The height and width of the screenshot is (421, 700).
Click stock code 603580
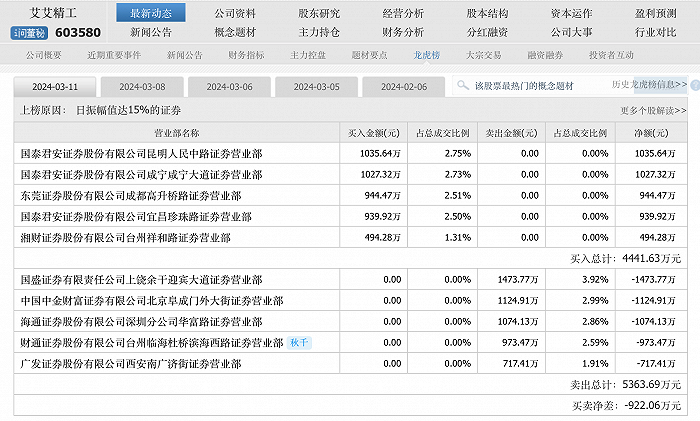pos(80,33)
